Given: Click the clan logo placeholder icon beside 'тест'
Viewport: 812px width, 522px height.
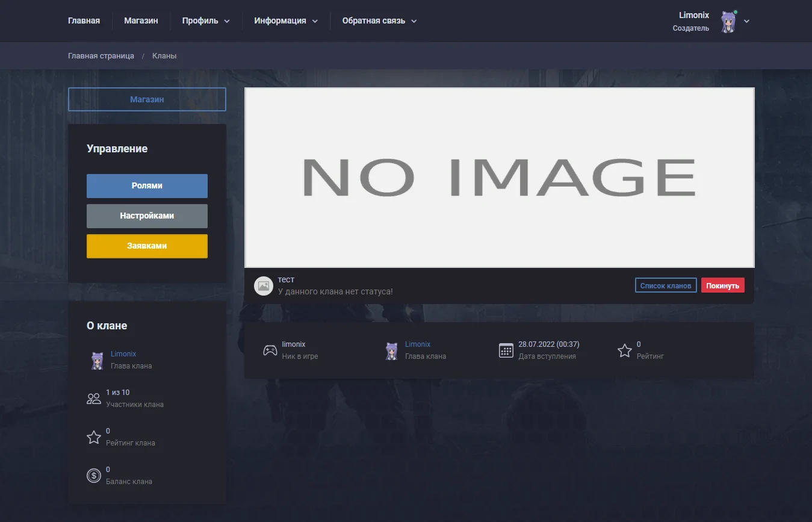Looking at the screenshot, I should (264, 286).
